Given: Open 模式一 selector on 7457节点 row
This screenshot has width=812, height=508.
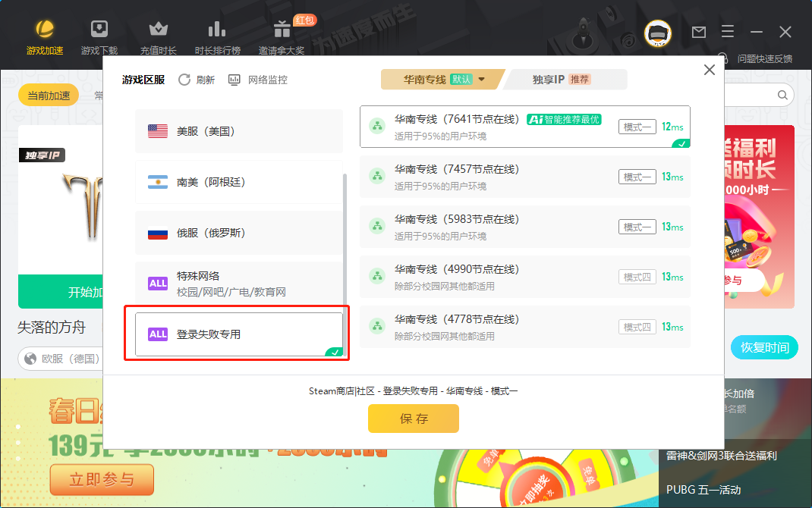Looking at the screenshot, I should tap(637, 177).
